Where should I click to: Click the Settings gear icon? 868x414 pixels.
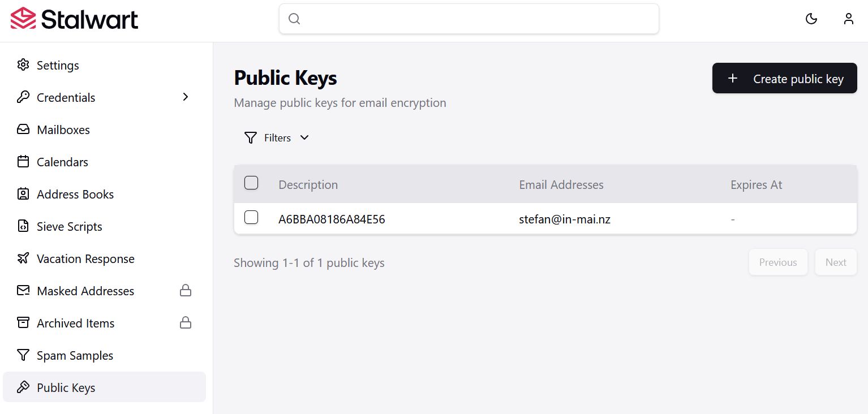point(23,65)
